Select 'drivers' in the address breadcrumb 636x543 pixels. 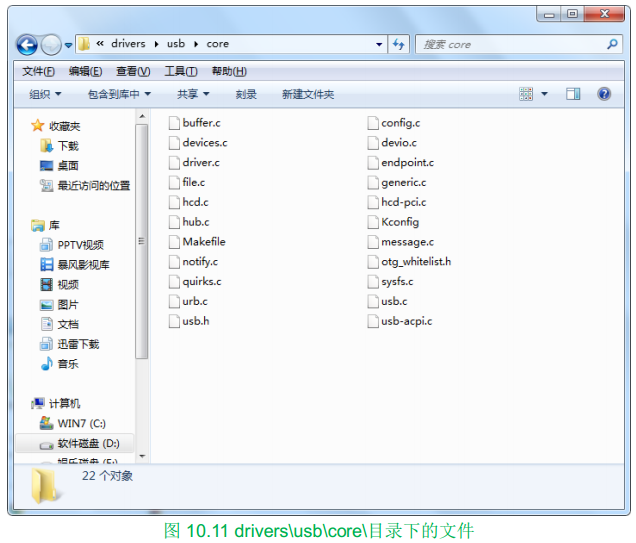tap(128, 44)
